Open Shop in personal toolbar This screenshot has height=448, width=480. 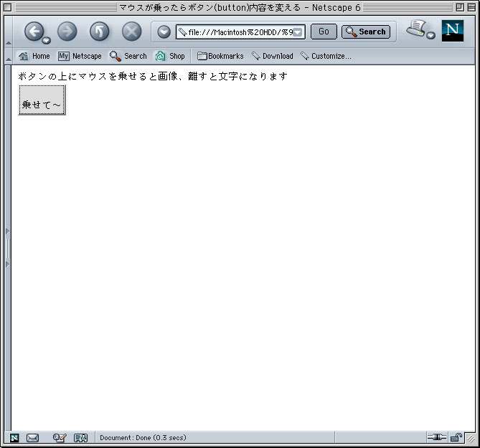tap(170, 56)
